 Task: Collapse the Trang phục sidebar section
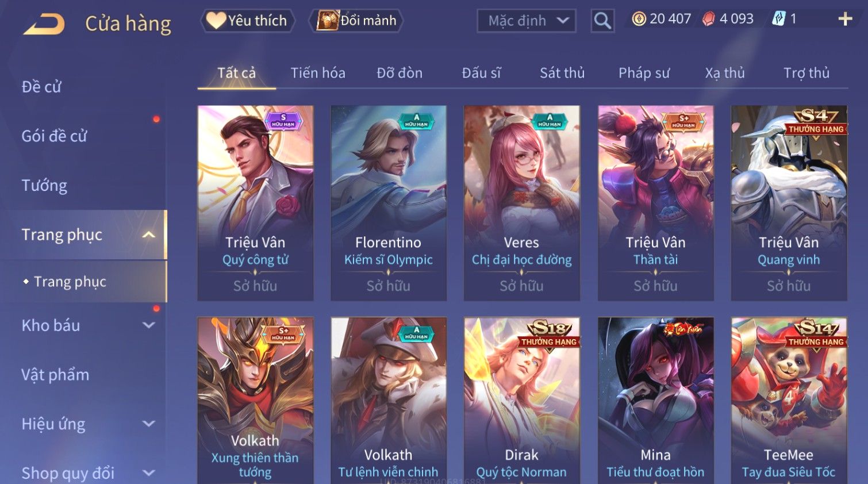pos(149,235)
